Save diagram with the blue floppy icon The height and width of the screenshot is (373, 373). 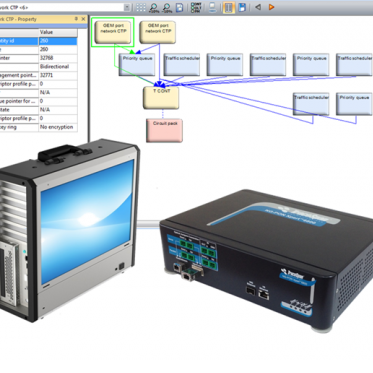coord(242,7)
